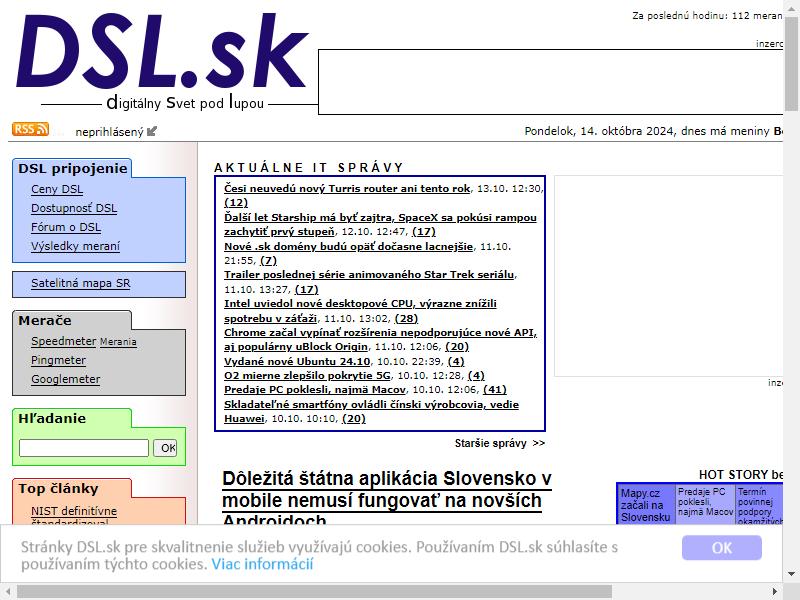The height and width of the screenshot is (600, 800).
Task: Click the horizontal scrollbar left arrow
Action: (8, 592)
